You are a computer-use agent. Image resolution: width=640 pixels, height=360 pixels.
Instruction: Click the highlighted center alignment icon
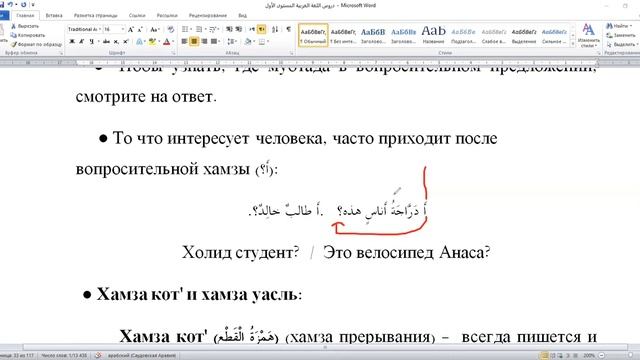coord(194,41)
